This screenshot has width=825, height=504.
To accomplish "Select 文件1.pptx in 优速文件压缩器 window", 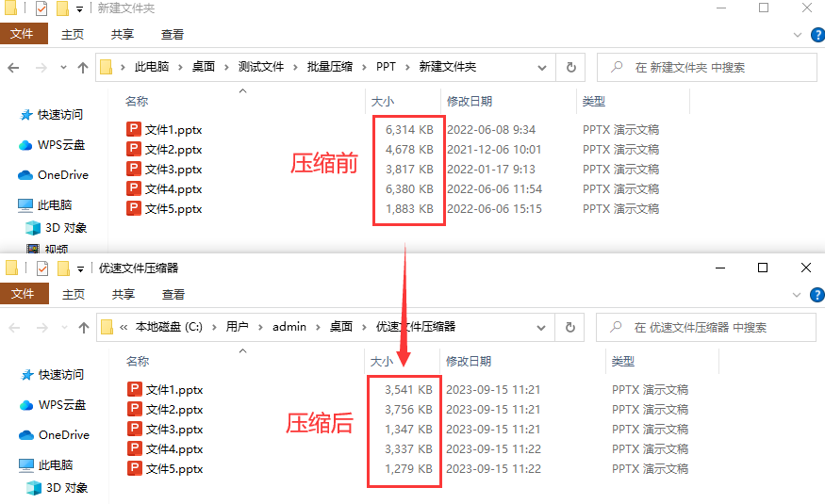I will [x=165, y=389].
